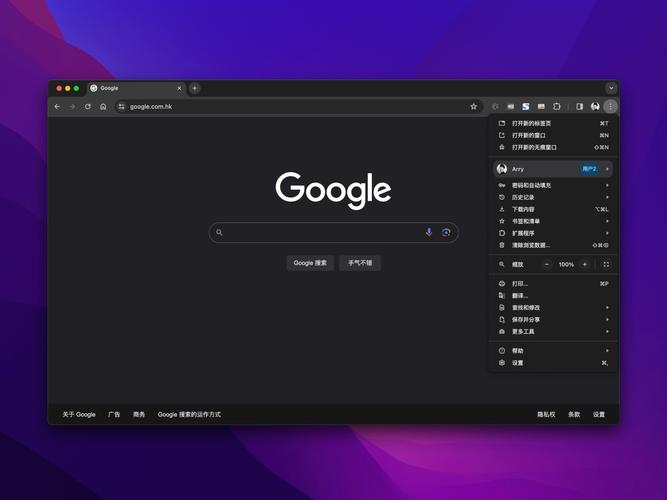Viewport: 667px width, 500px height.
Task: Expand the 历史记录 submenu
Action: [x=550, y=197]
